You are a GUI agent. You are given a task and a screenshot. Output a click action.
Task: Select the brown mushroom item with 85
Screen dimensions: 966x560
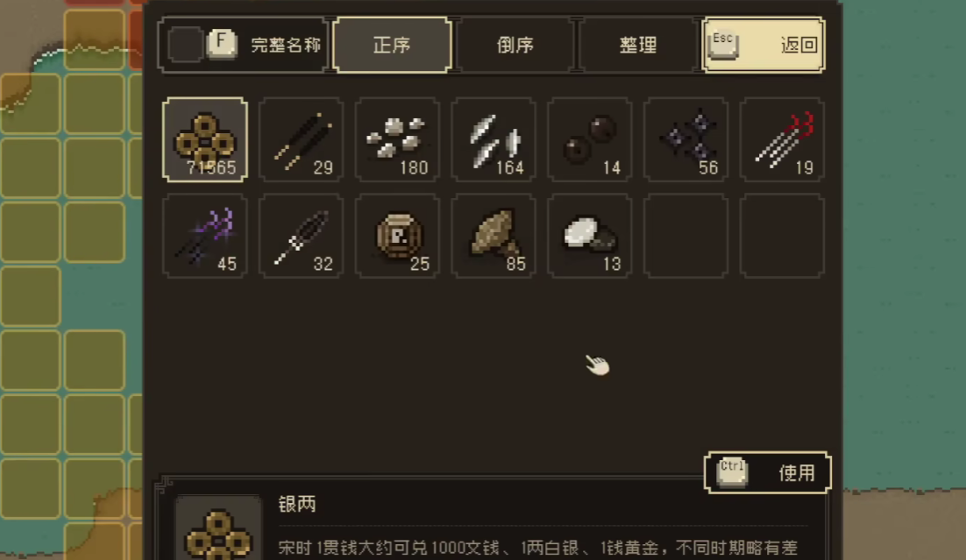click(x=494, y=236)
